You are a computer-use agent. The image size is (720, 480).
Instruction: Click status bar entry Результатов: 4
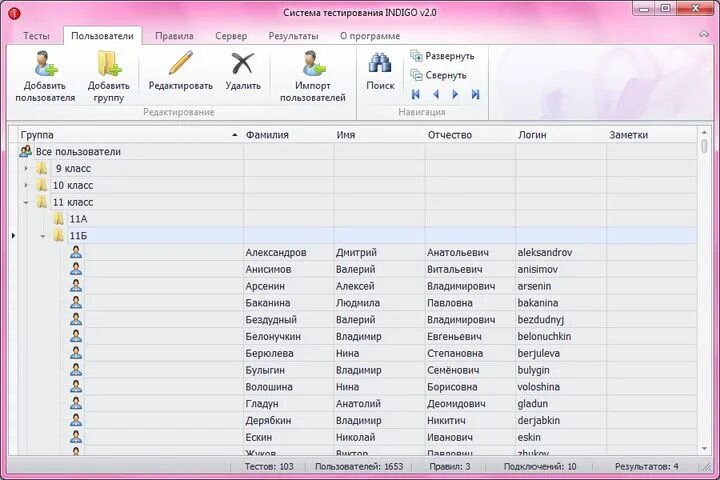647,466
